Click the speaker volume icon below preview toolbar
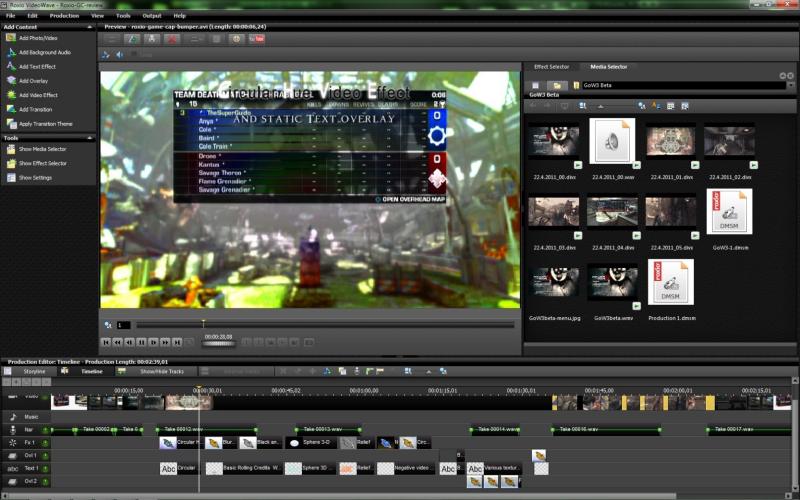Viewport: 800px width, 500px height. [119, 55]
